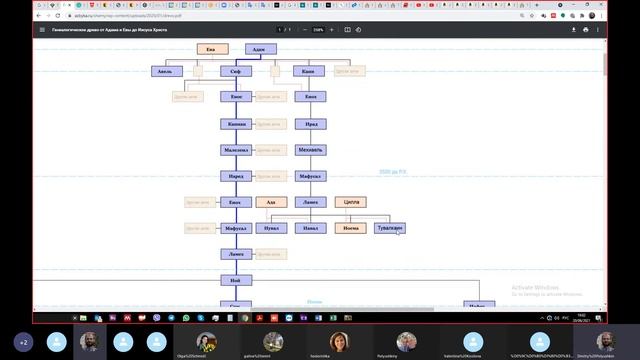Image resolution: width=640 pixels, height=360 pixels.
Task: Go back in the browser
Action: coord(39,16)
